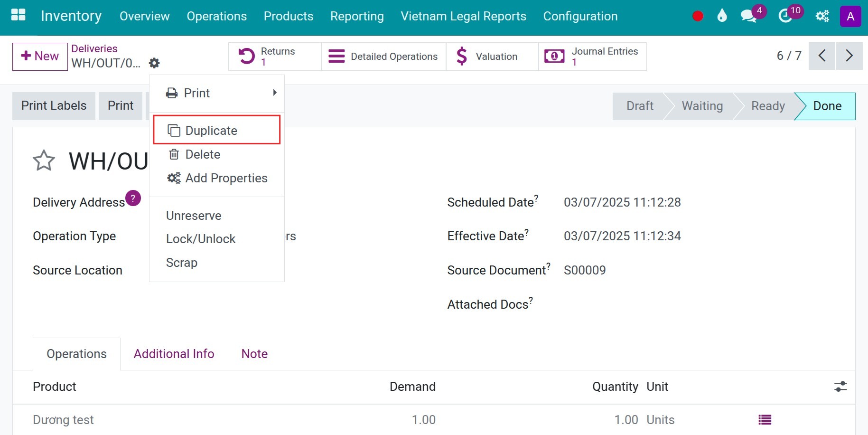Click the red recording indicator icon
Screen dimensions: 868x435
pos(697,16)
